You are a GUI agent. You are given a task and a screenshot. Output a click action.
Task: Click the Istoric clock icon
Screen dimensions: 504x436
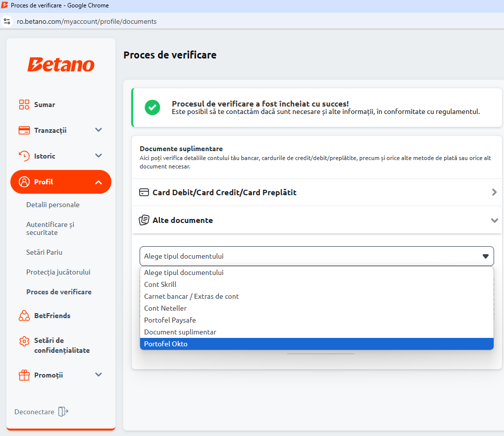24,156
